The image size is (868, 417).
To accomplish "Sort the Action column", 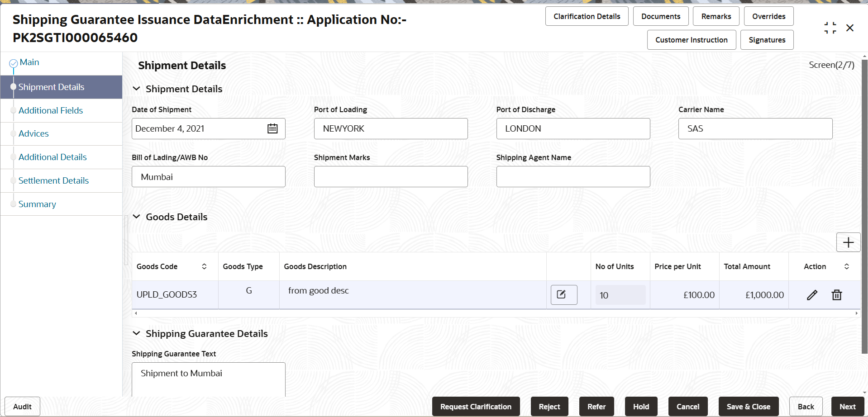I will point(847,266).
